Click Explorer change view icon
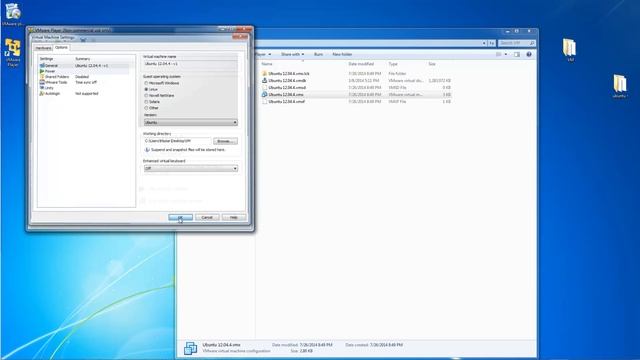Screen dimensions: 640x360 pyautogui.click(x=498, y=54)
